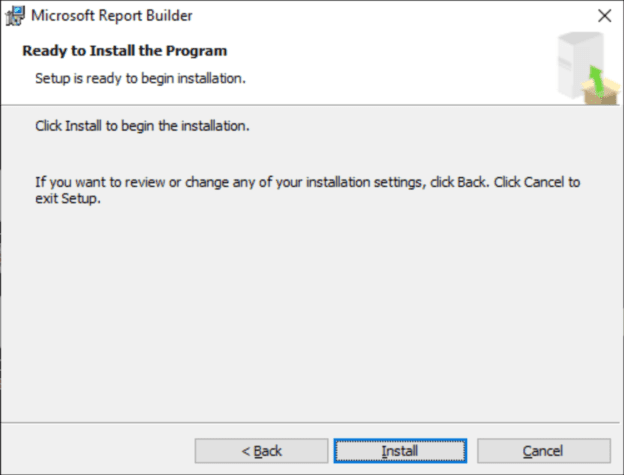Click the 'Ready to Install the Program' heading

124,50
